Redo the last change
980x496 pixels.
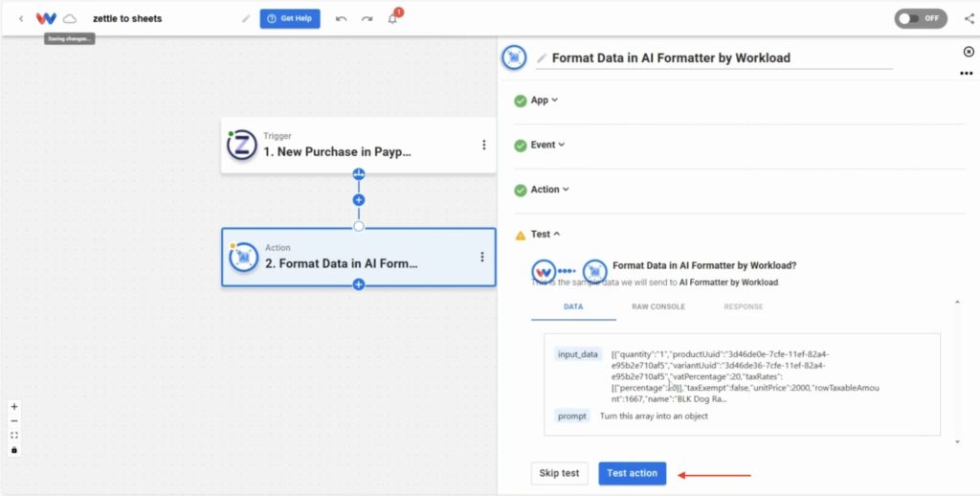[367, 19]
